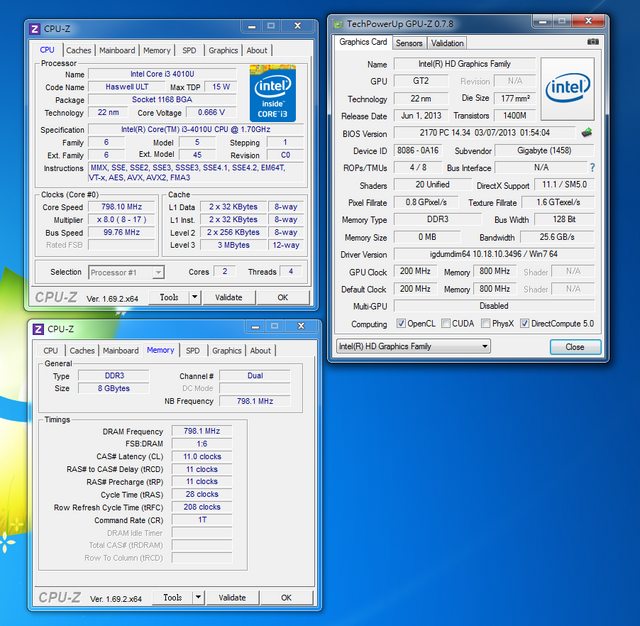Click the Intel logo in GPU-Z

click(x=567, y=89)
